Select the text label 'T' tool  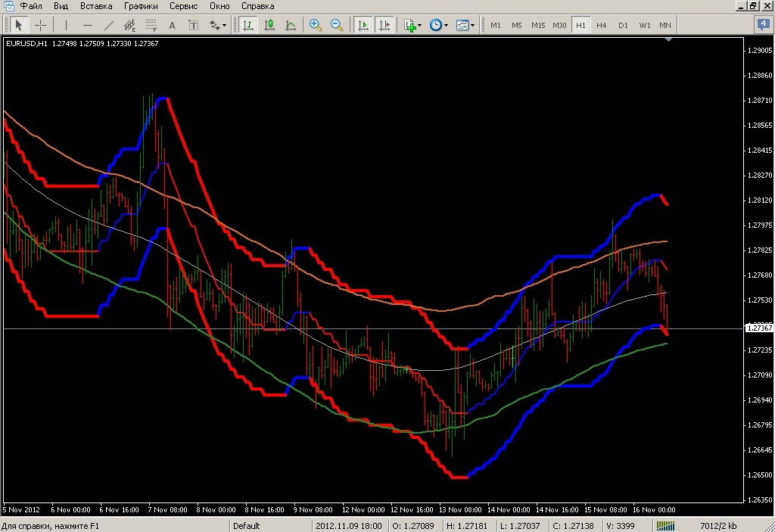point(193,25)
